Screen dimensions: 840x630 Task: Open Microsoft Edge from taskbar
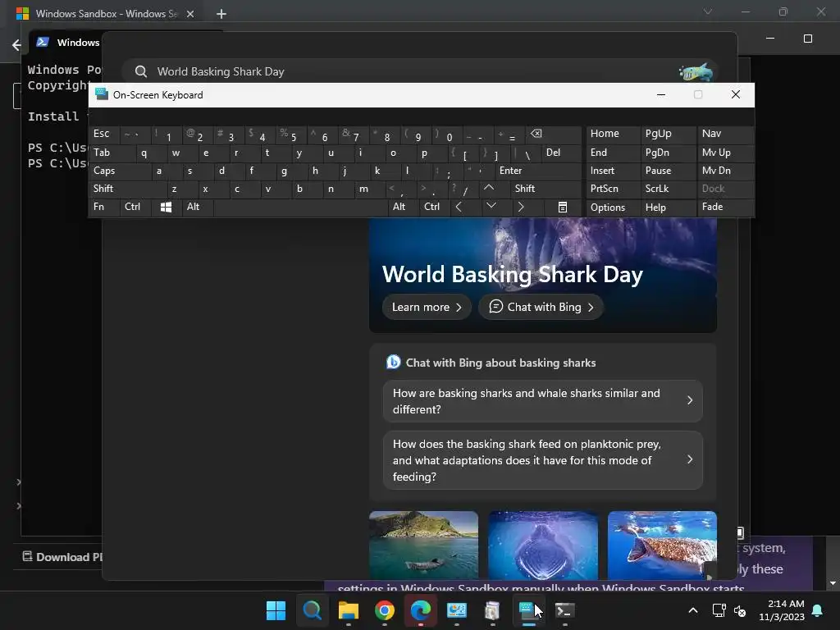[x=421, y=610]
